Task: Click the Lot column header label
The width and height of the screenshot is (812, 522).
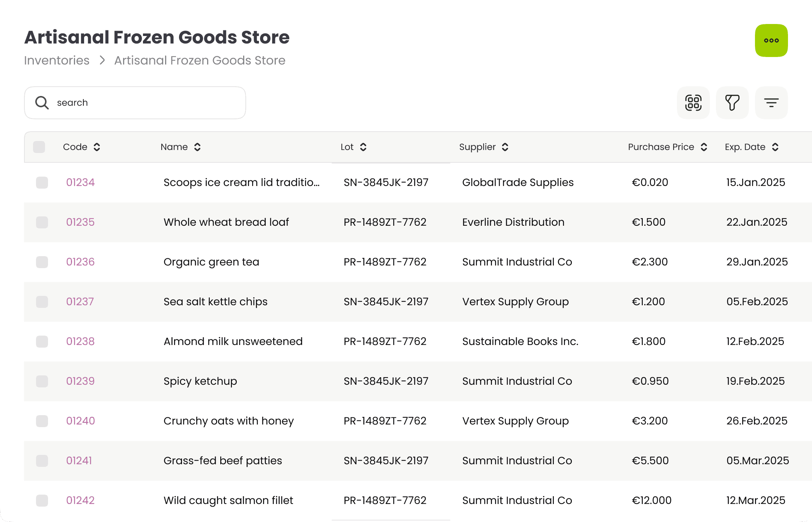Action: (347, 147)
